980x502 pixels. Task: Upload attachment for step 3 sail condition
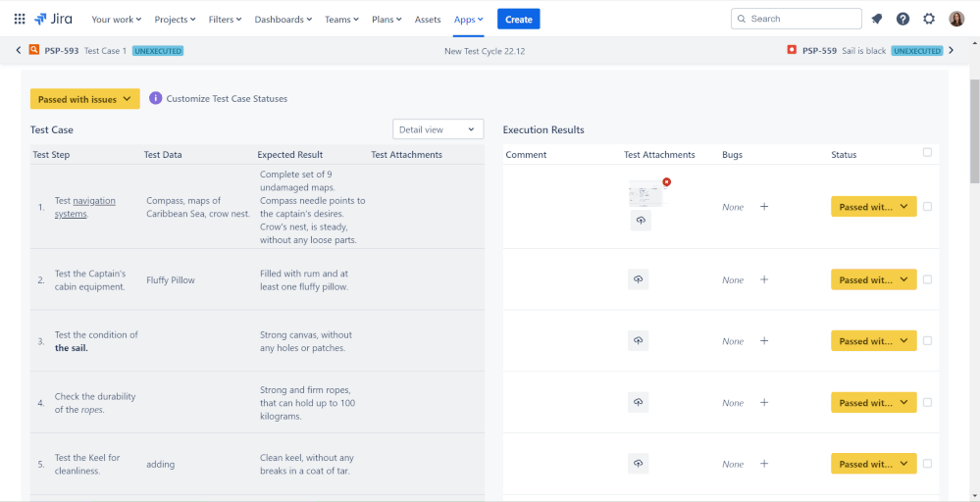pos(638,340)
